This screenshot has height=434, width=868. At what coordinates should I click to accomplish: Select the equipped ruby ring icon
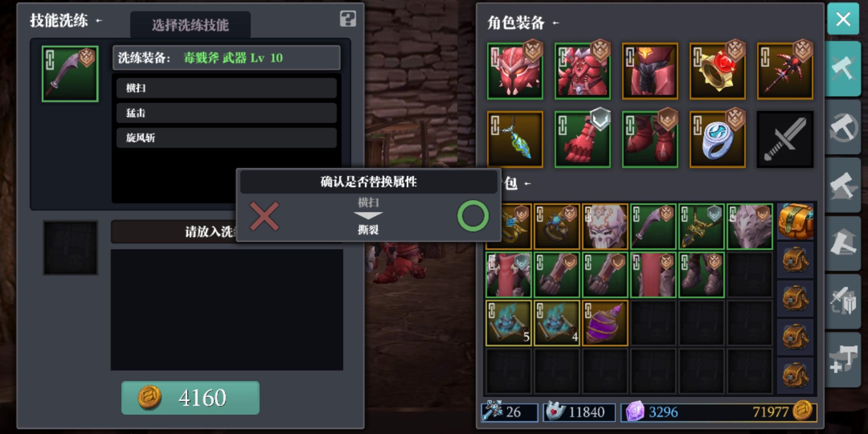pos(718,71)
